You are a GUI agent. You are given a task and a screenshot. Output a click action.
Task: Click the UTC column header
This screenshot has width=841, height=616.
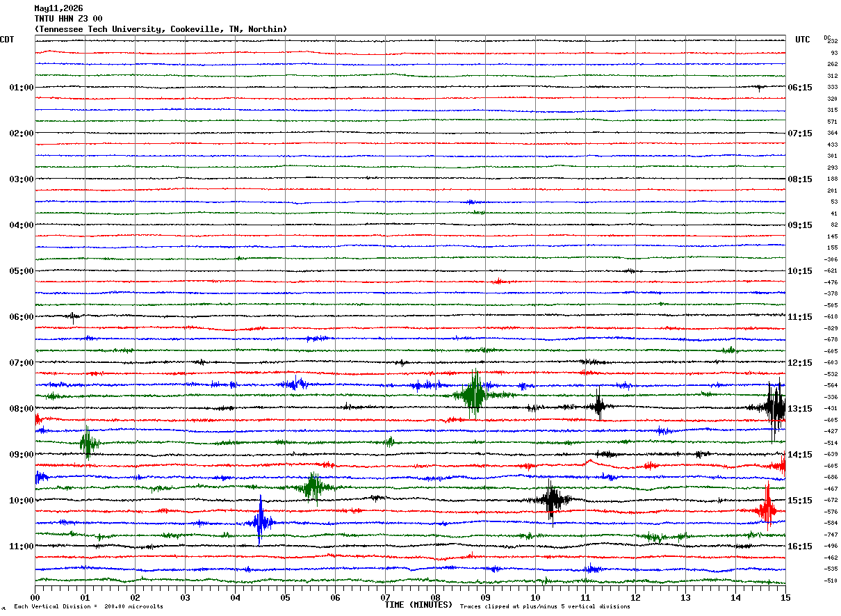[803, 40]
